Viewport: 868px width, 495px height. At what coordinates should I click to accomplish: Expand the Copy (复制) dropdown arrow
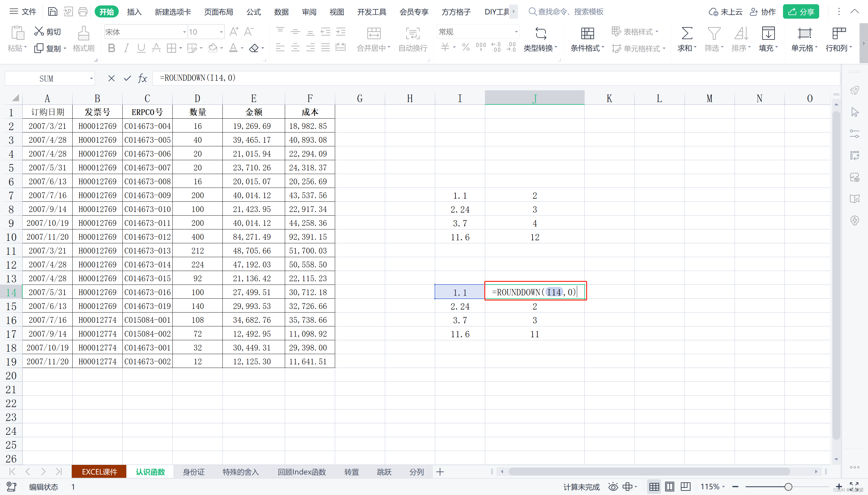(x=65, y=48)
